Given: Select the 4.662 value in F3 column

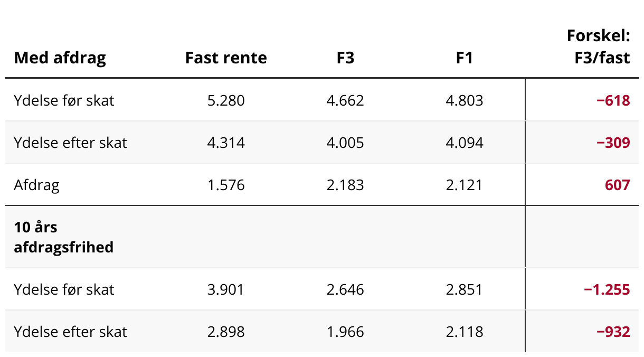Looking at the screenshot, I should point(345,100).
